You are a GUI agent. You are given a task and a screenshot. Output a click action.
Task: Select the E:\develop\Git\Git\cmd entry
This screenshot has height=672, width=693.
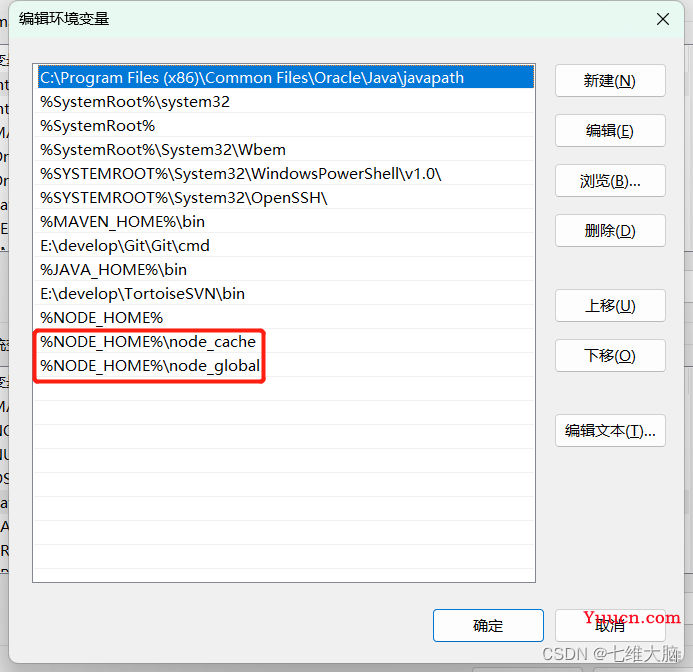coord(284,245)
